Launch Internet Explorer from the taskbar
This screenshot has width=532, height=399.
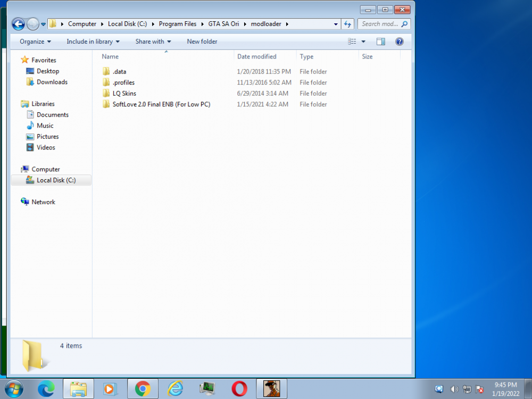(176, 389)
